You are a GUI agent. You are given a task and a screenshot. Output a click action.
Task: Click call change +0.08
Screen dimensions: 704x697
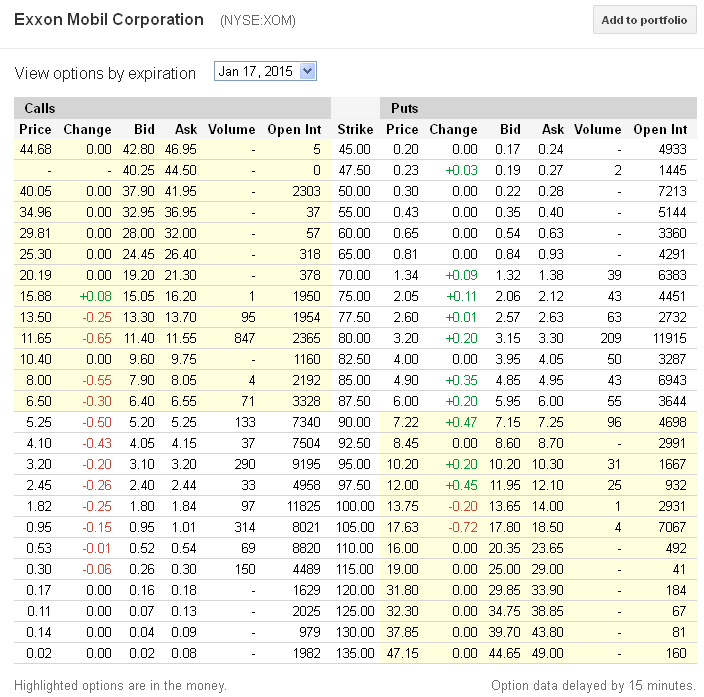(95, 296)
